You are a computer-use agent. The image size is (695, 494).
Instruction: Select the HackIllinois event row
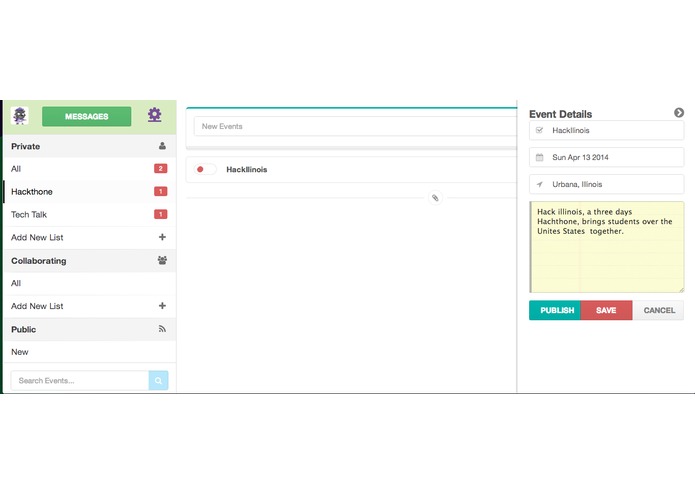(351, 169)
